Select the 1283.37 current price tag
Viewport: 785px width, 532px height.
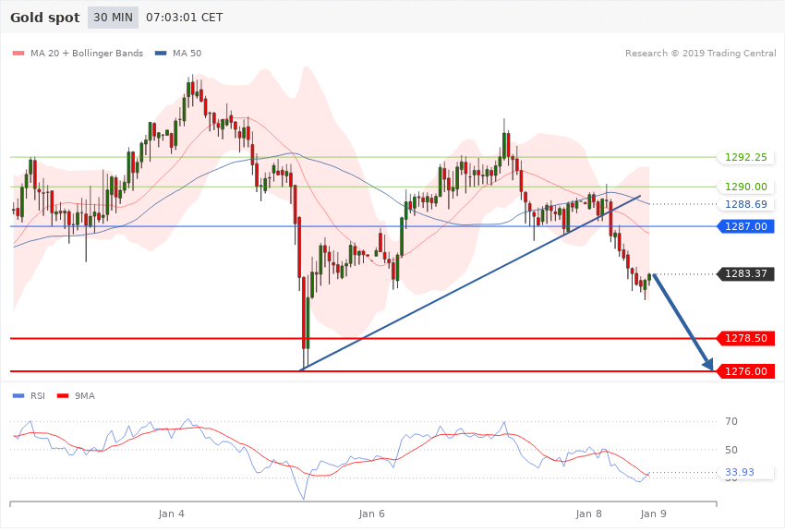(x=746, y=273)
